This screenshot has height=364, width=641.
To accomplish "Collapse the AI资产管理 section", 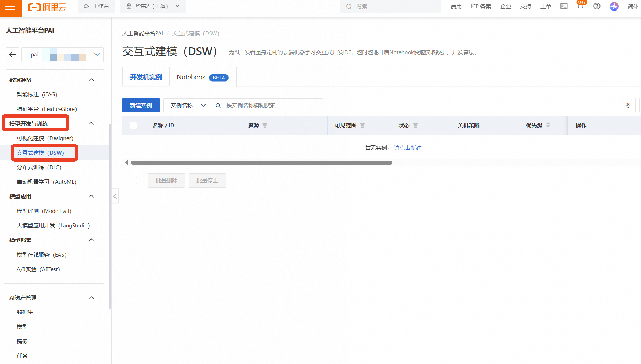I will click(x=91, y=297).
